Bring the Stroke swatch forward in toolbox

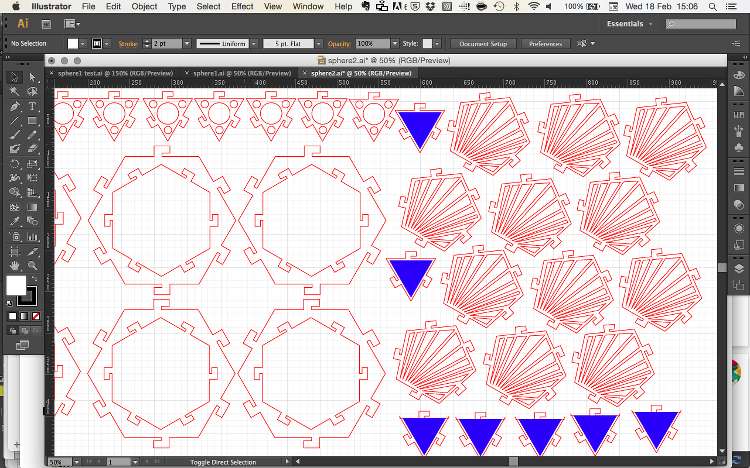[28, 297]
